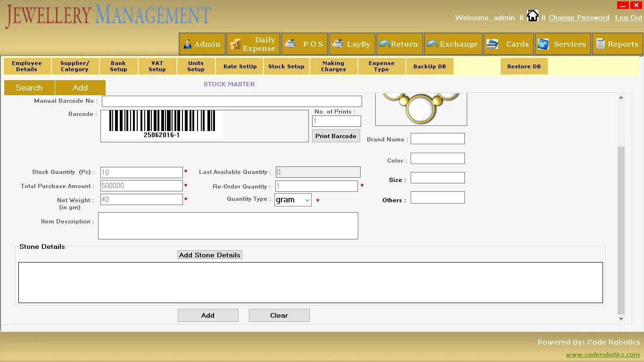Click the No. of Prints field

pos(337,121)
